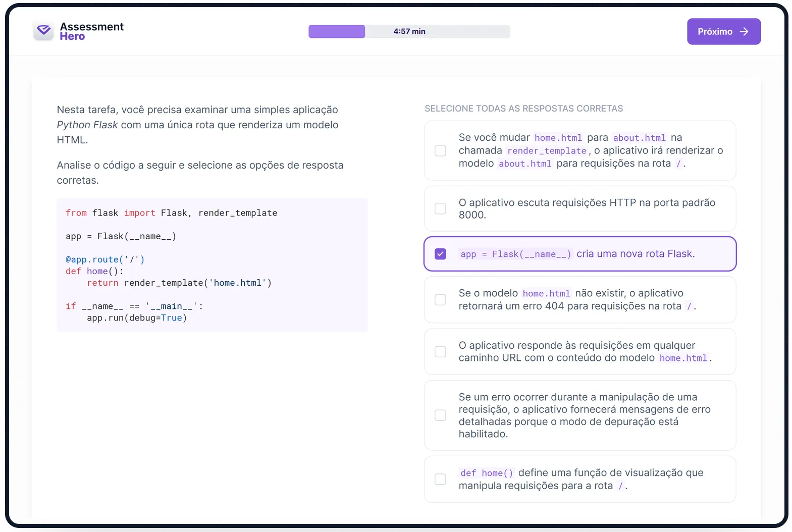Click the 4:57 min timer progress bar
The width and height of the screenshot is (792, 532).
tap(409, 31)
